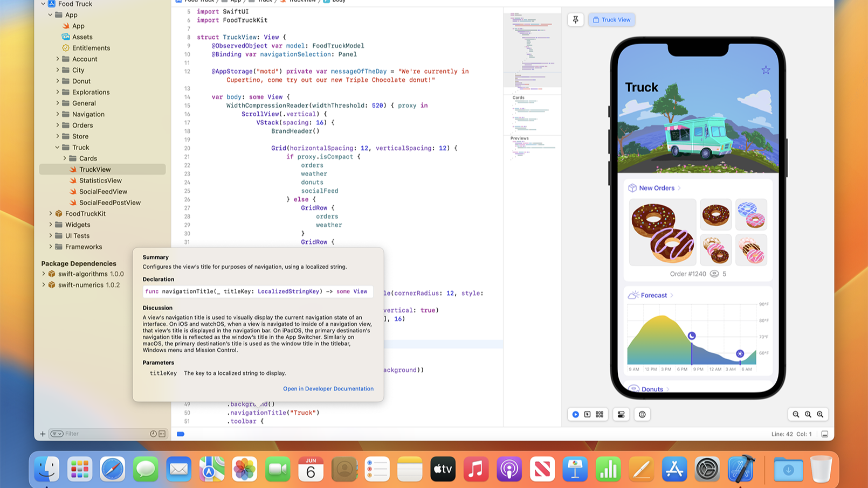Open the preview variants grid mode
The height and width of the screenshot is (488, 868).
600,414
